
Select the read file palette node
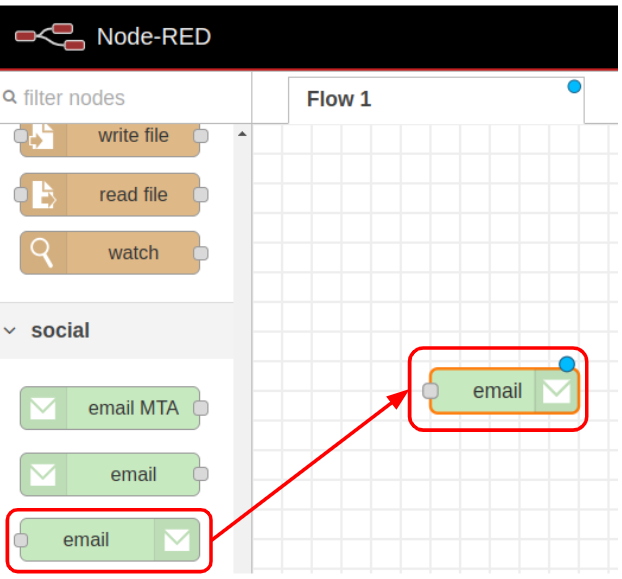pyautogui.click(x=110, y=195)
